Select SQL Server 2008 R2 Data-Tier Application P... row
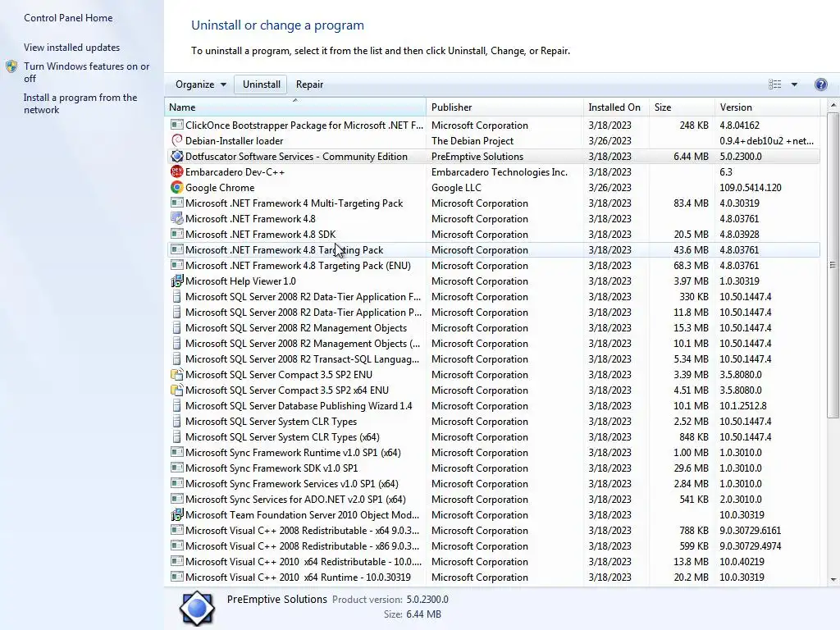 pos(493,312)
